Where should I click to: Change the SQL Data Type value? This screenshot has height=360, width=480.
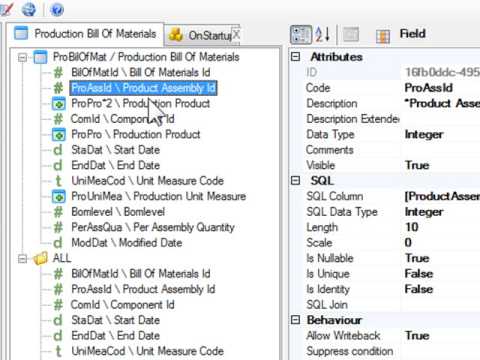coord(440,212)
